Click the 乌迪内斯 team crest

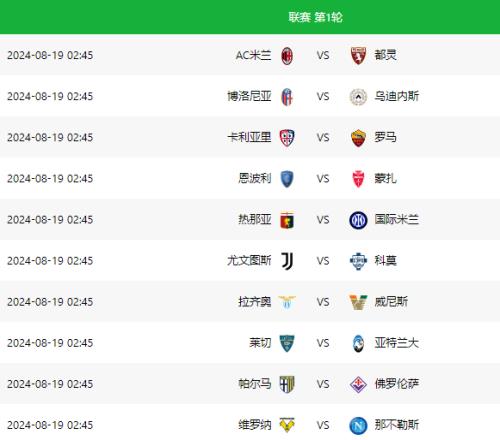tap(358, 97)
